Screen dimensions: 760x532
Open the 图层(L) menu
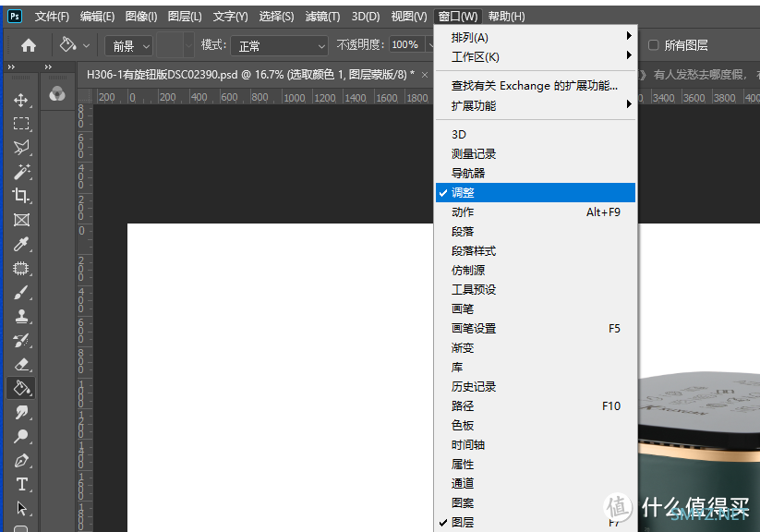185,17
